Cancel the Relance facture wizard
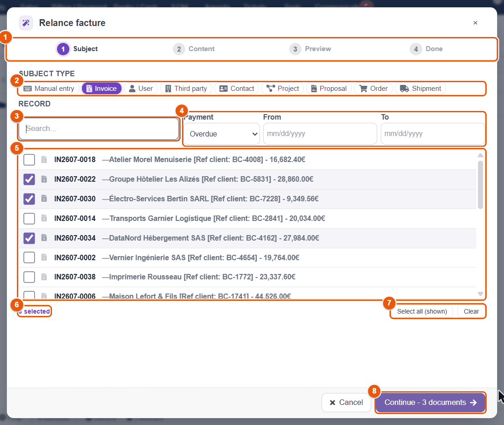 tap(346, 403)
